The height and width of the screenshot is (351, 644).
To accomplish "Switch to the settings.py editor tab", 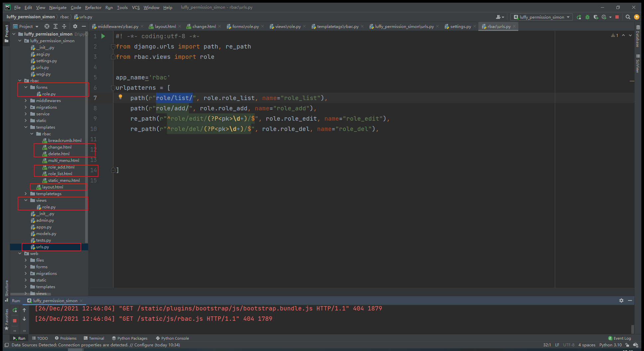I will 460,26.
